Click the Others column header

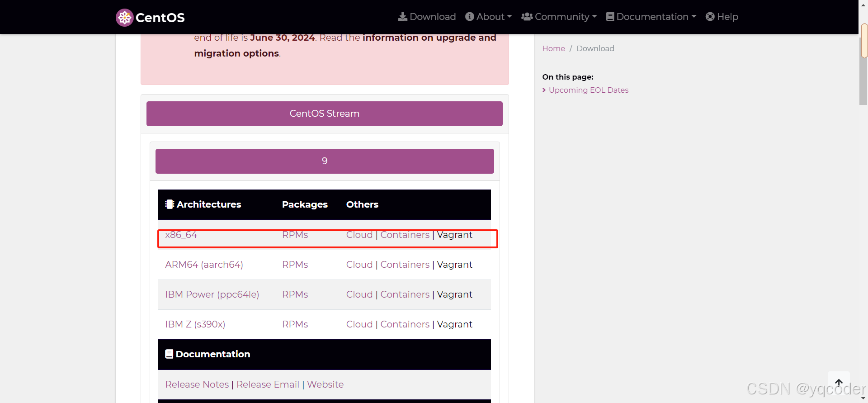click(362, 204)
